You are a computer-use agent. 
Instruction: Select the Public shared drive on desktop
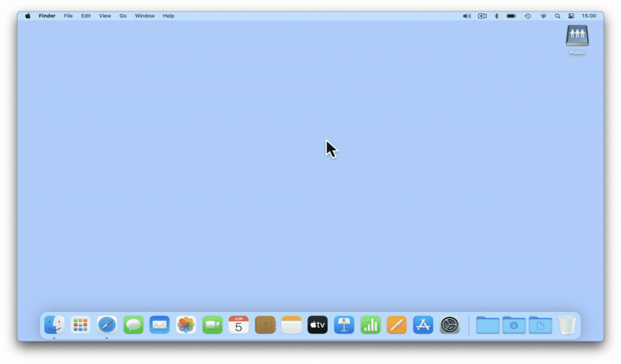577,39
